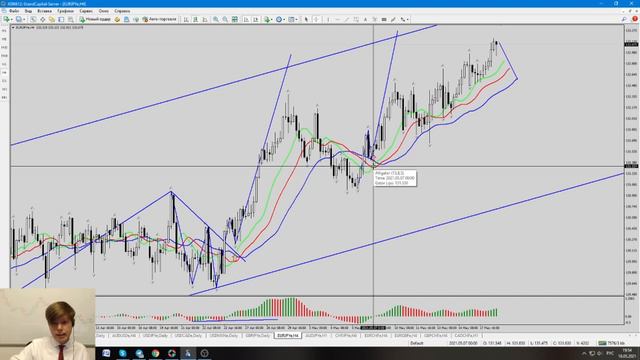Image resolution: width=640 pixels, height=360 pixels.
Task: Open the Вставка menu
Action: pos(44,11)
